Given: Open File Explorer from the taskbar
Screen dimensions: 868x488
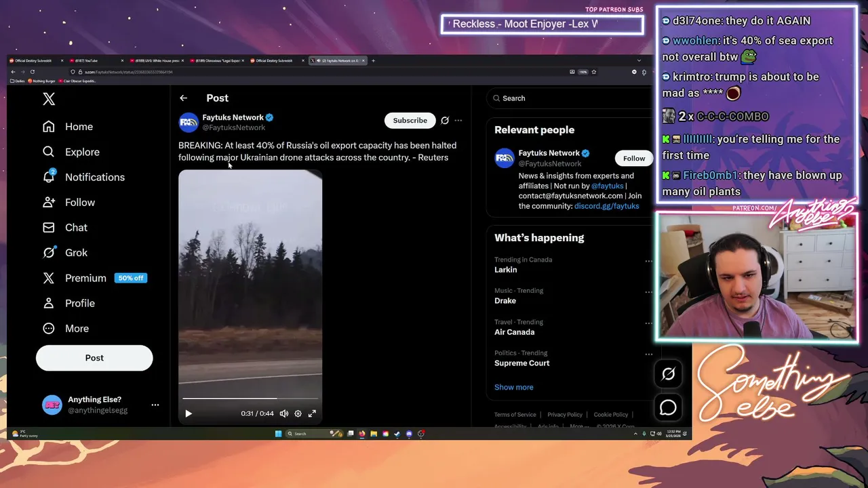Looking at the screenshot, I should tap(374, 434).
